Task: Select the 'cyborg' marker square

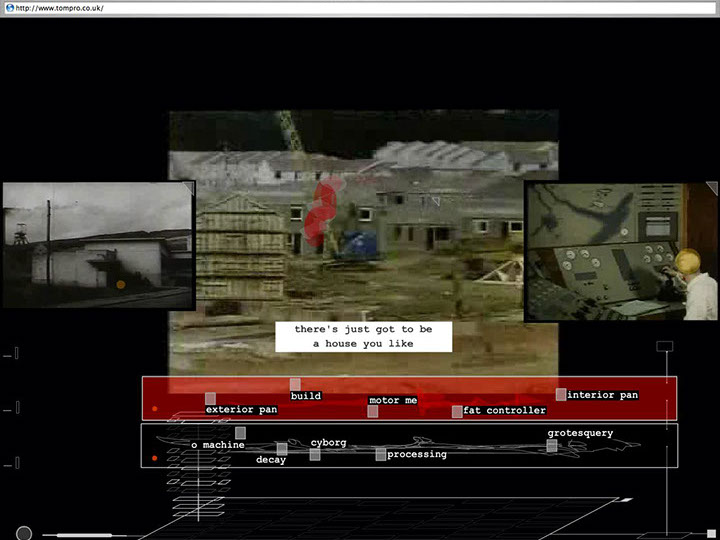Action: tap(315, 454)
